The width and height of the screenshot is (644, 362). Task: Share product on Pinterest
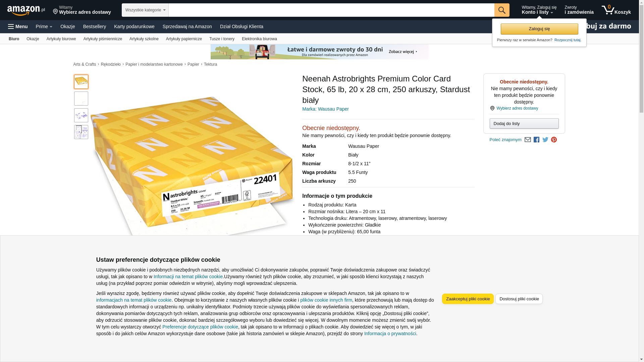554,140
